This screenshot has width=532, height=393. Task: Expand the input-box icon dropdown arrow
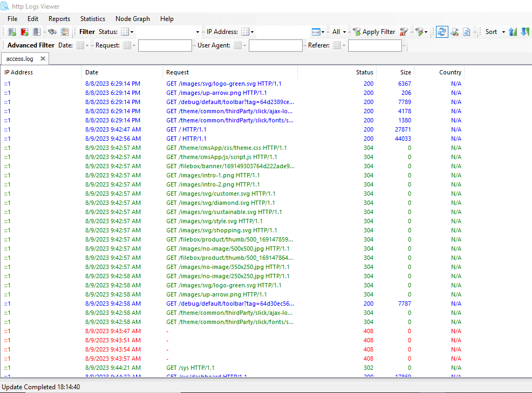point(323,32)
